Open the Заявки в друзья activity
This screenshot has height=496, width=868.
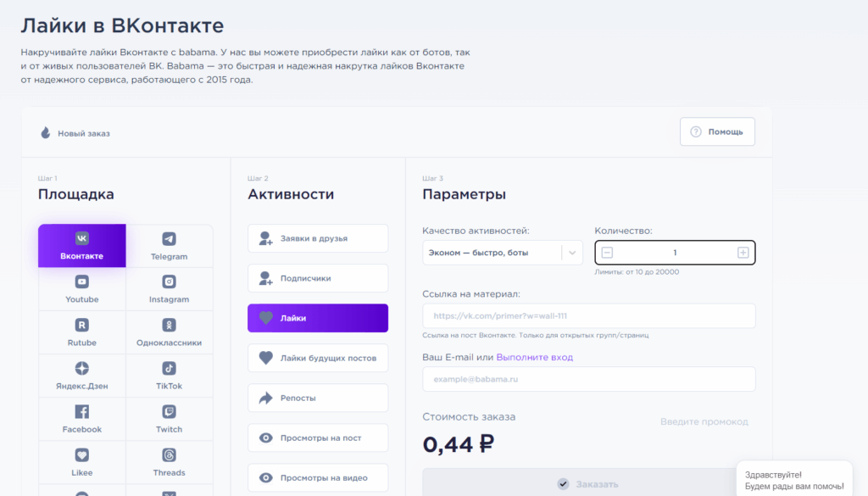pyautogui.click(x=318, y=238)
